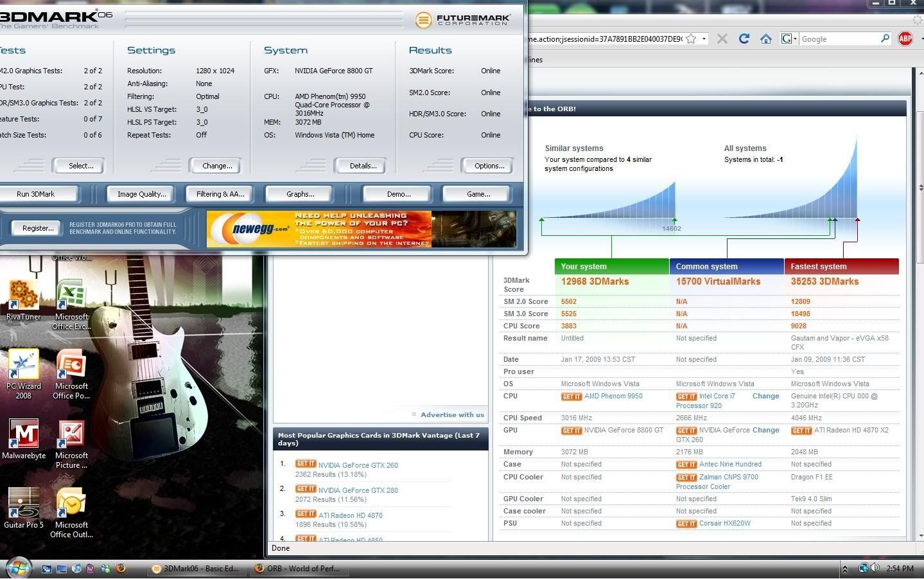Click GET IT badge beside NVIDIA GeForce 8800 GT

click(x=571, y=431)
